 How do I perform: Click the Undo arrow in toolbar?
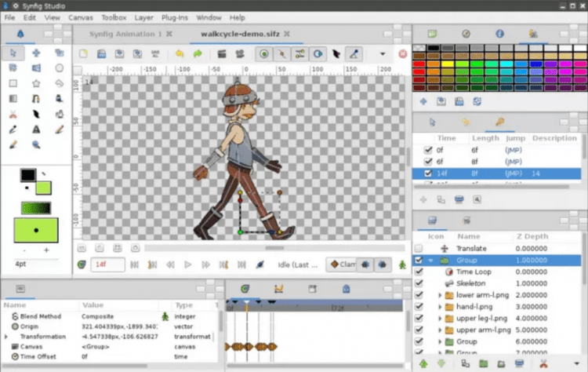(x=180, y=54)
